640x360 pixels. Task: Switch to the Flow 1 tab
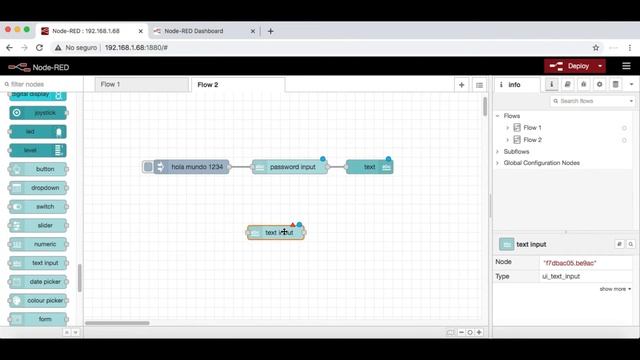pyautogui.click(x=142, y=84)
